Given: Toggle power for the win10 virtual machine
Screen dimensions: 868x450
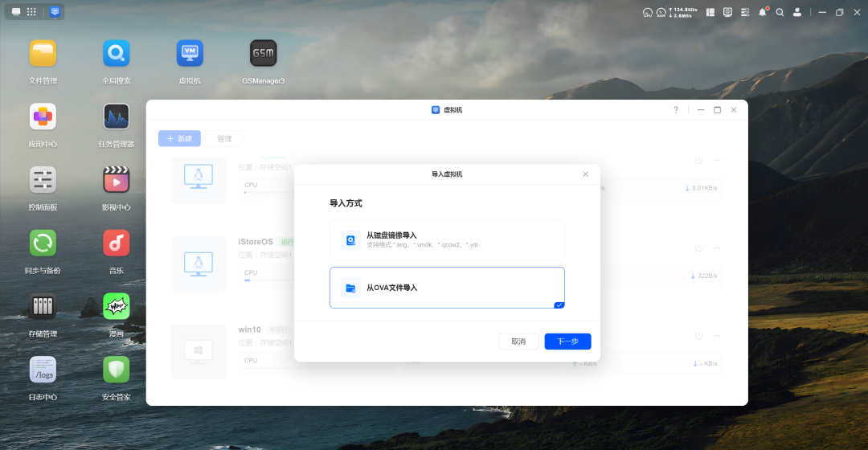Looking at the screenshot, I should point(698,335).
